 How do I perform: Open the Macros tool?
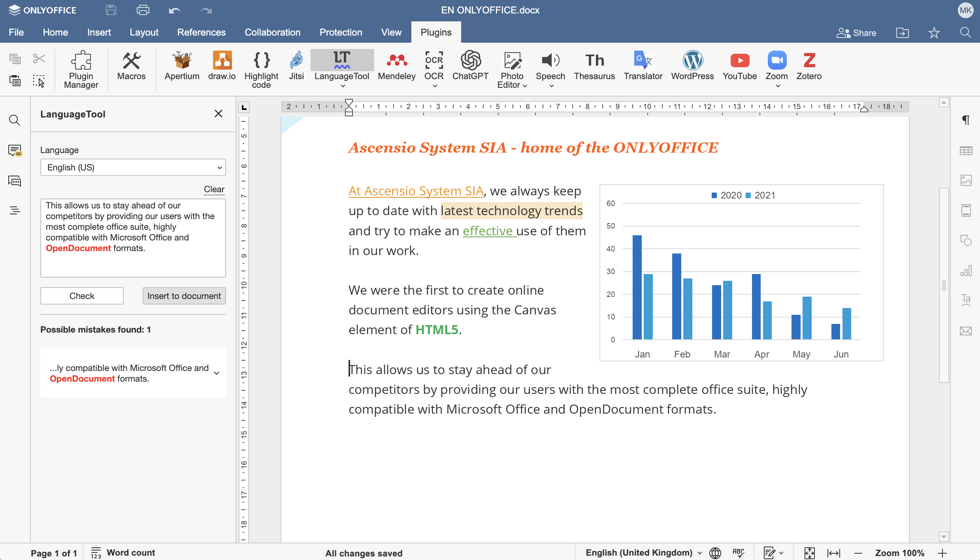coord(131,66)
